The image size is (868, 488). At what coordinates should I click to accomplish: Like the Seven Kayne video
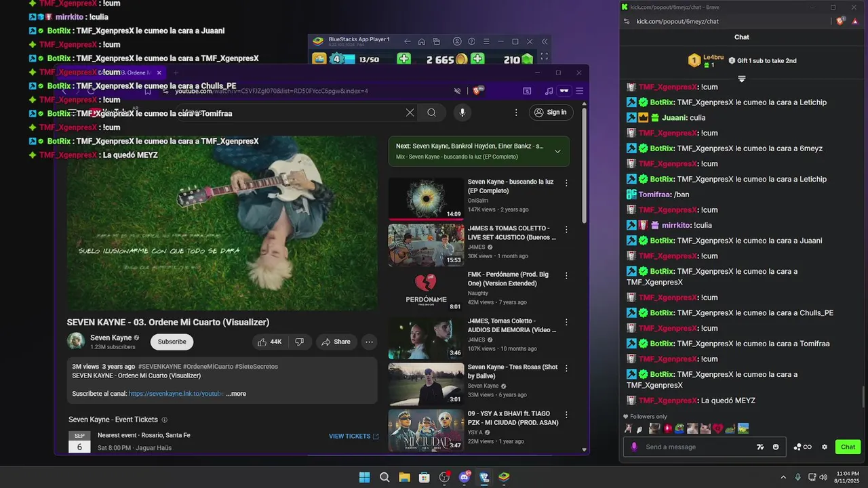pos(270,342)
